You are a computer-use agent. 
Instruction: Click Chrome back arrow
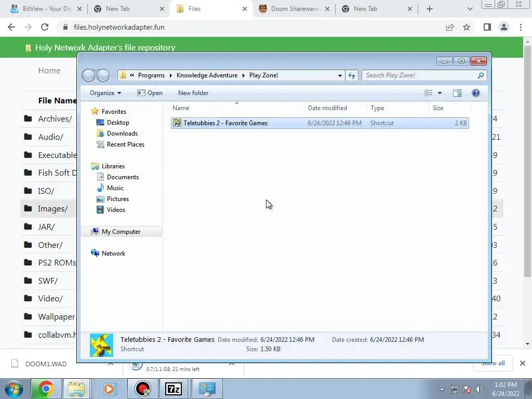(11, 27)
